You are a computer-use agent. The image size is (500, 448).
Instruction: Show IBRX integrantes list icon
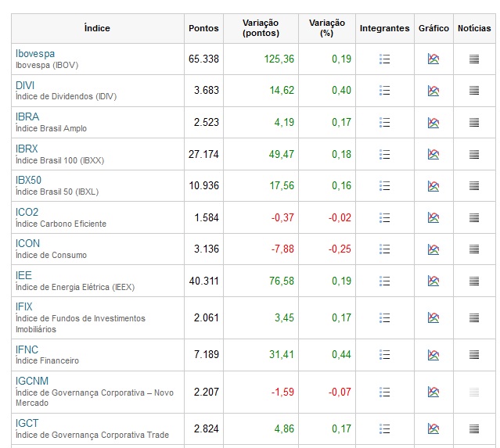(384, 155)
